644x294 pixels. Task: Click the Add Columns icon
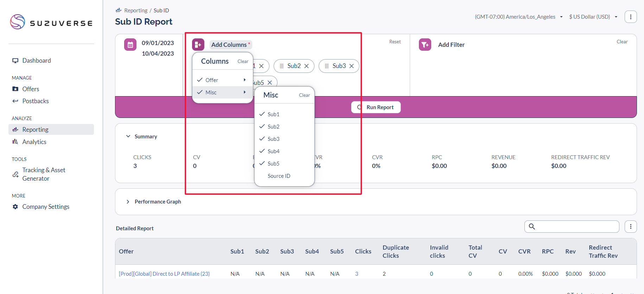(x=198, y=45)
